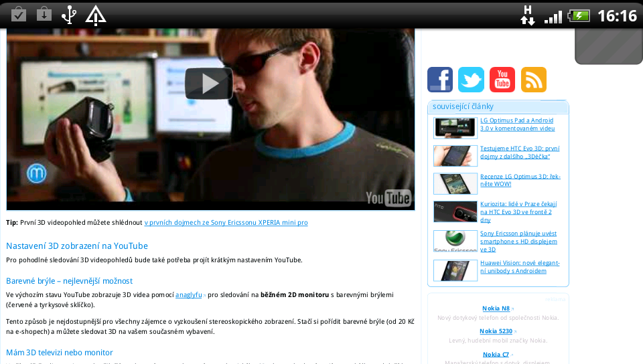643x364 pixels.
Task: Open the Twitter bird icon
Action: tap(471, 80)
